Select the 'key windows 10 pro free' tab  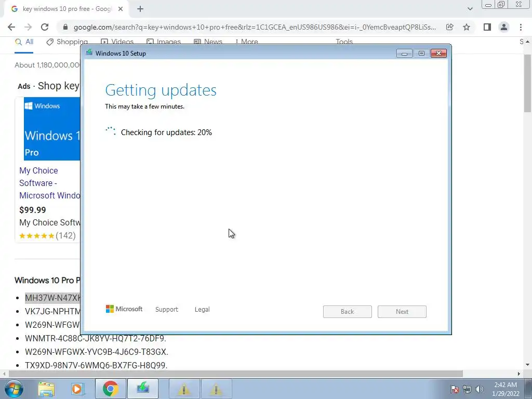(x=66, y=9)
